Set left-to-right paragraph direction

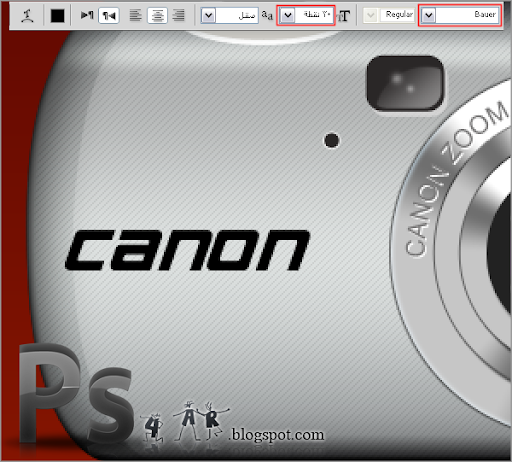click(x=87, y=15)
